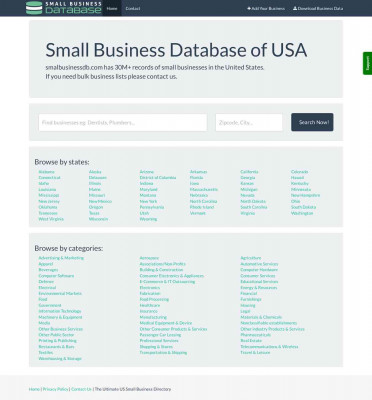The height and width of the screenshot is (400, 372).
Task: Focus the Zipcode, City input field
Action: [249, 122]
